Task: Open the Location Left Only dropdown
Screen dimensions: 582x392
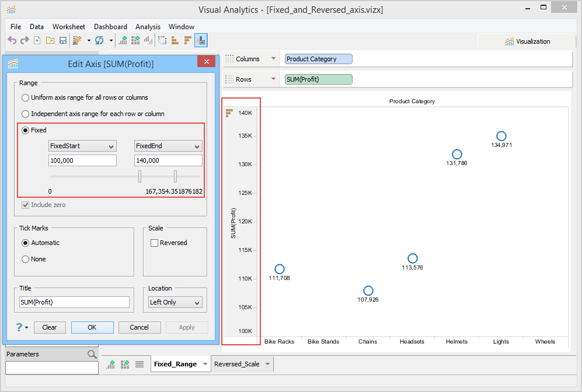Action: point(174,302)
